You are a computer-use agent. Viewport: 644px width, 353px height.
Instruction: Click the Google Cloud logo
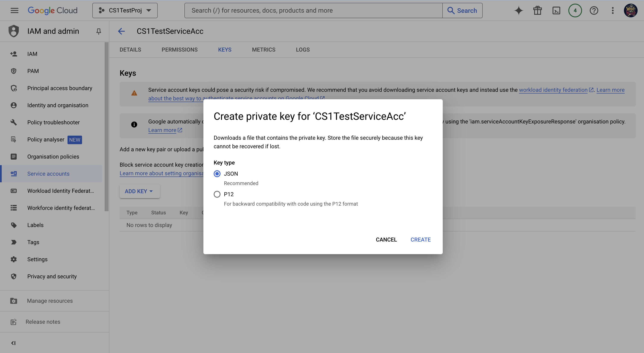(x=53, y=10)
